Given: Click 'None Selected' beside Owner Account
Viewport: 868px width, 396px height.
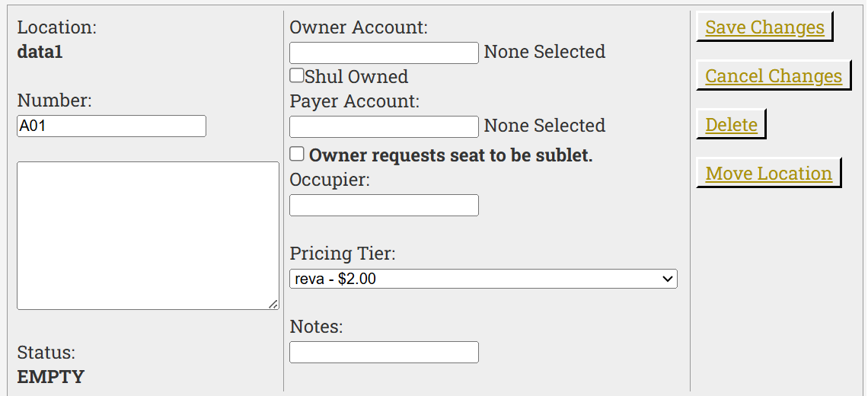Looking at the screenshot, I should pyautogui.click(x=544, y=52).
